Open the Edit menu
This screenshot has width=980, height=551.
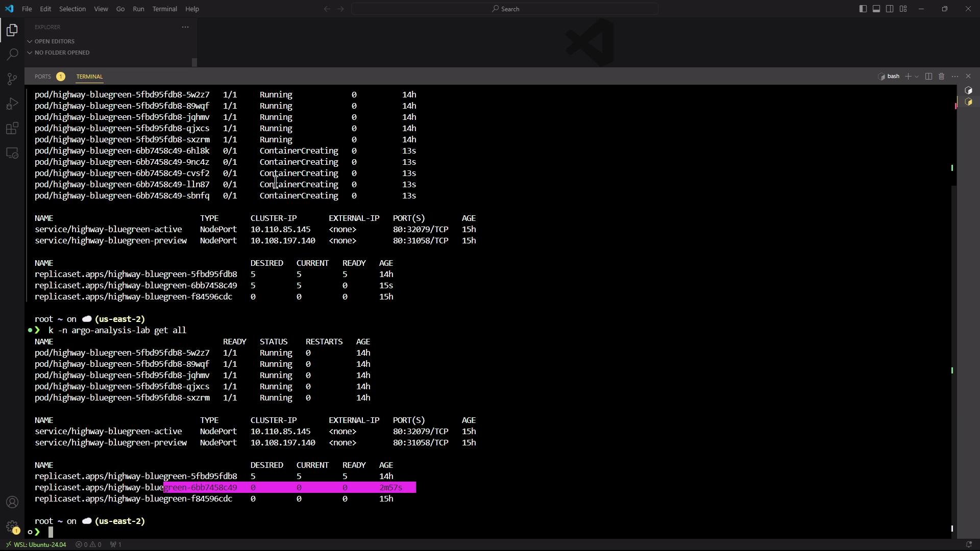(x=45, y=9)
